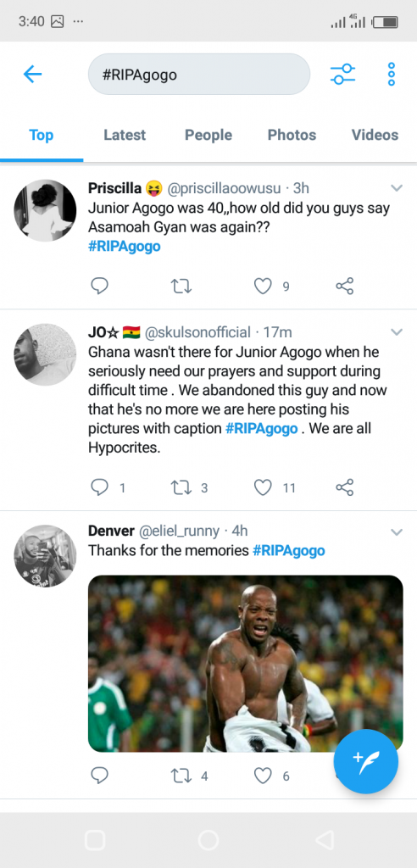This screenshot has height=868, width=417.
Task: Open the search filter settings icon
Action: [x=342, y=75]
